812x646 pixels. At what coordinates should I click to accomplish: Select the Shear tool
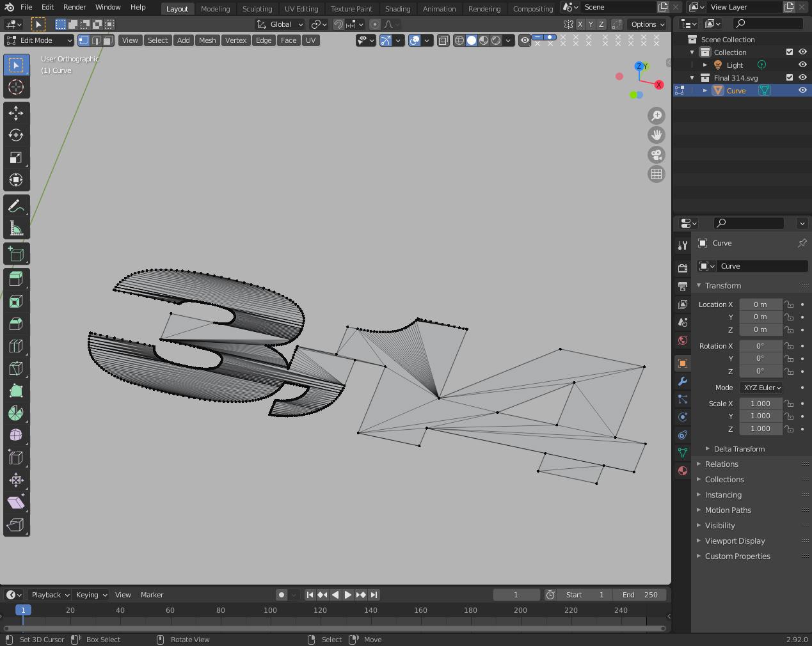[x=16, y=502]
